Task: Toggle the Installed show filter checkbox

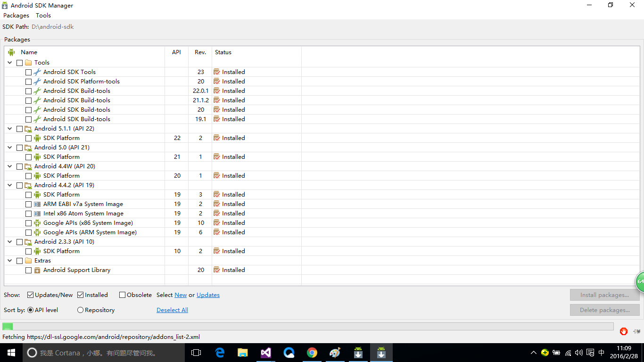Action: click(x=81, y=295)
